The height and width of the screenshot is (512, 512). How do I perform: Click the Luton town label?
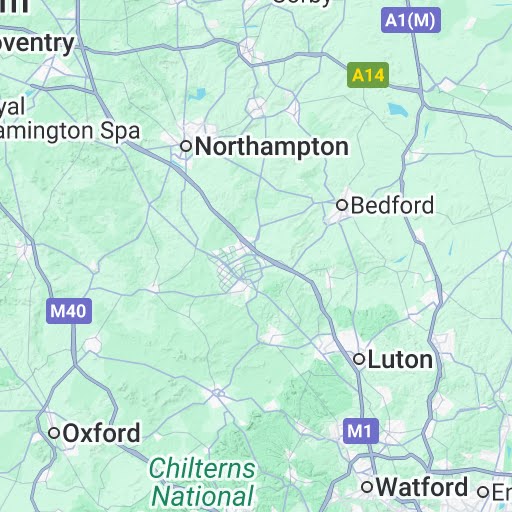coord(400,360)
